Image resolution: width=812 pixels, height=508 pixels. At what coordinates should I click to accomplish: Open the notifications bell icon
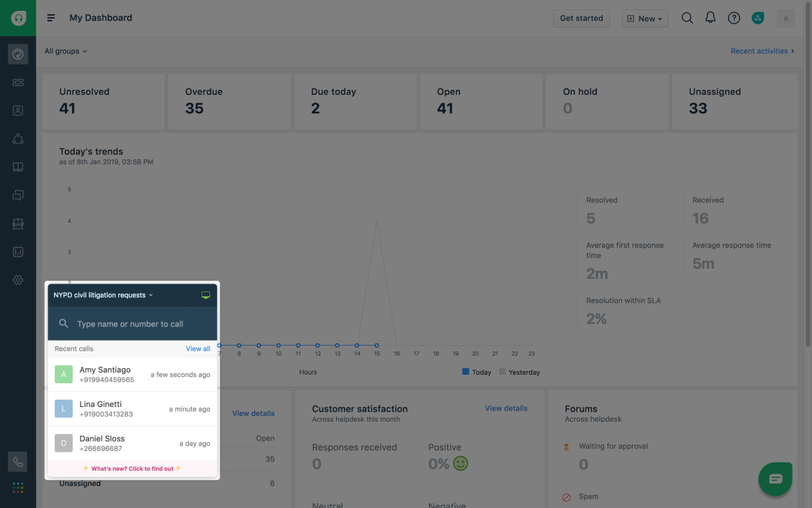click(x=710, y=18)
